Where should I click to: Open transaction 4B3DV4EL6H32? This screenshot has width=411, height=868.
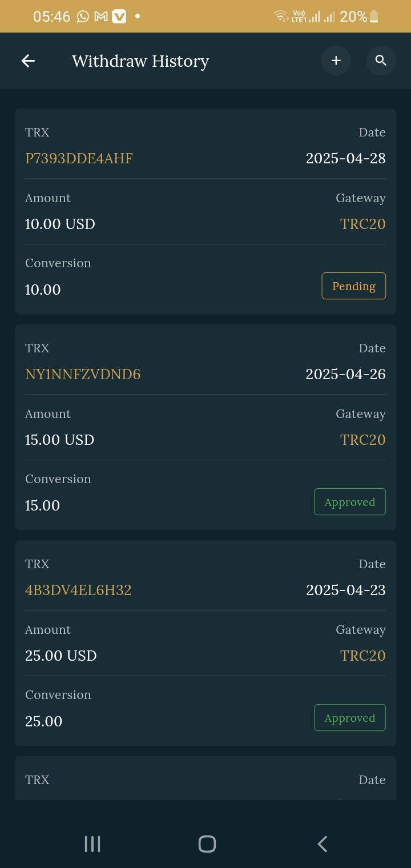tap(78, 590)
